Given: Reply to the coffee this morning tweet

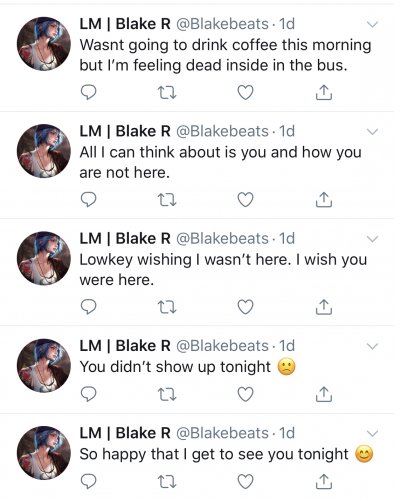Looking at the screenshot, I should (x=89, y=92).
